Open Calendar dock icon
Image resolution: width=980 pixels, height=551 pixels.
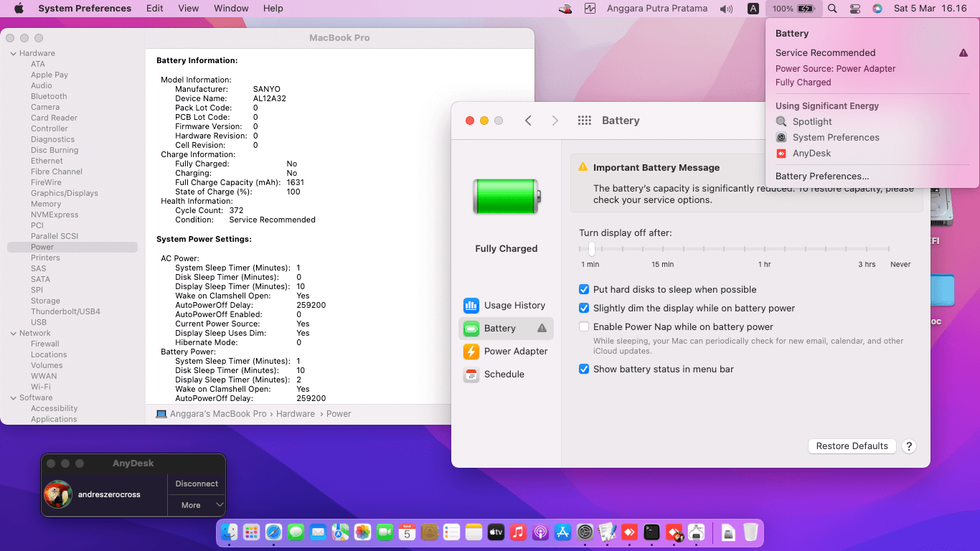pyautogui.click(x=407, y=532)
